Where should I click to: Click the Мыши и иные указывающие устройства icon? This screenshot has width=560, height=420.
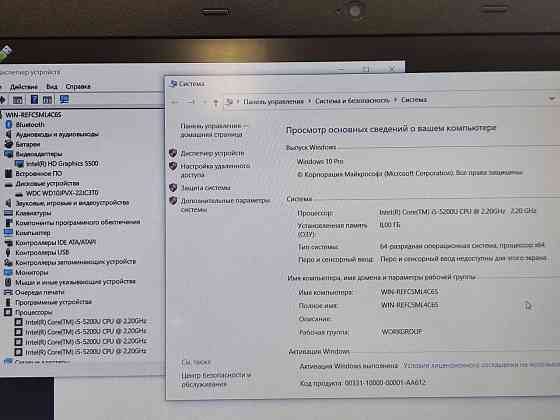pyautogui.click(x=9, y=282)
